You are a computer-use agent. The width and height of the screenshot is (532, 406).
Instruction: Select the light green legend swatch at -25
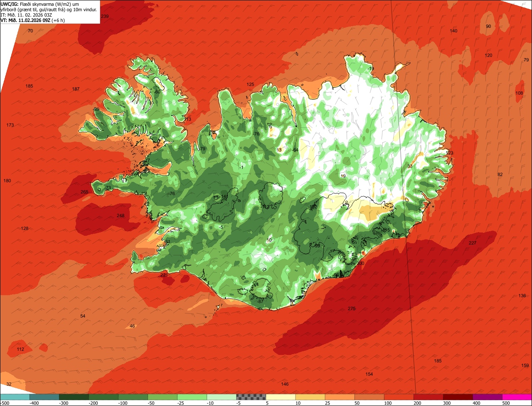pos(192,397)
